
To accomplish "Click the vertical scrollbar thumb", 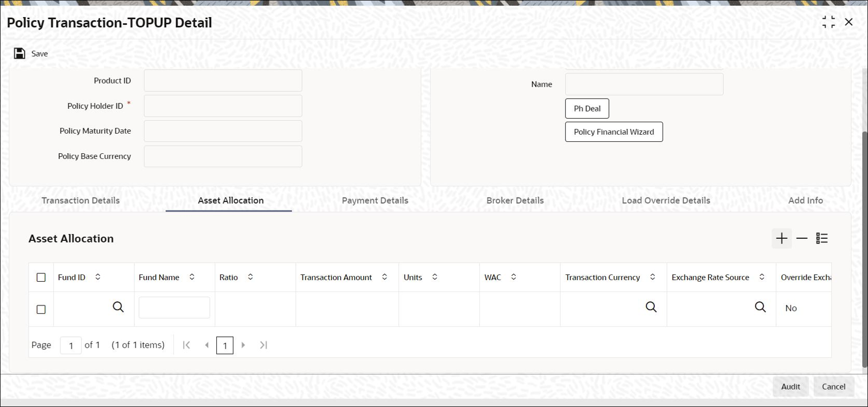I will [865, 249].
